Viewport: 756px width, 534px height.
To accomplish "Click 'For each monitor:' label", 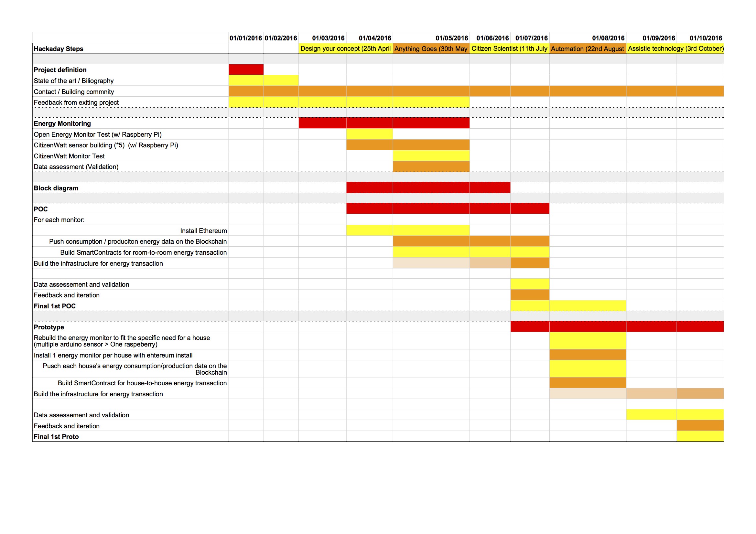I will coord(59,219).
